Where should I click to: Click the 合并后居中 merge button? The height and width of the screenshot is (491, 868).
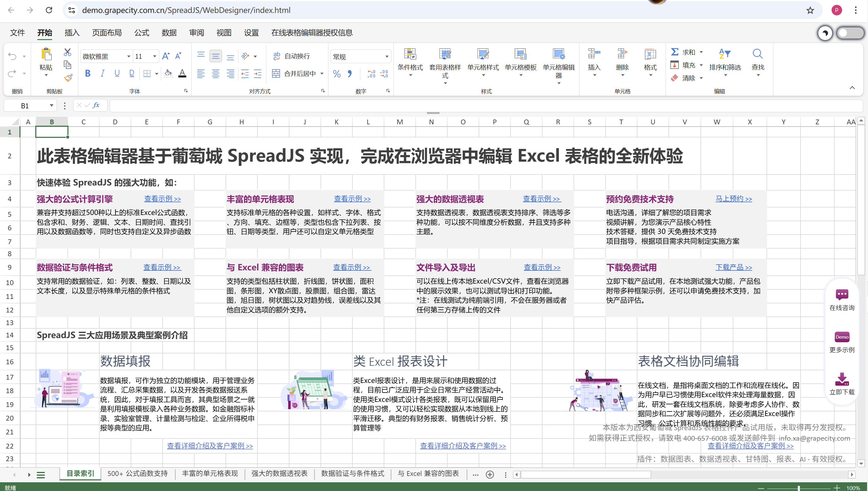[x=294, y=73]
